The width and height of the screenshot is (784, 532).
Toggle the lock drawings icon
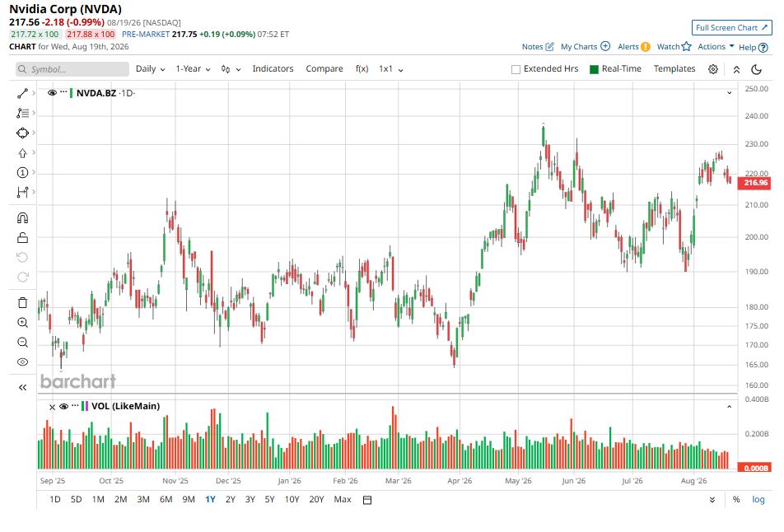tap(22, 237)
